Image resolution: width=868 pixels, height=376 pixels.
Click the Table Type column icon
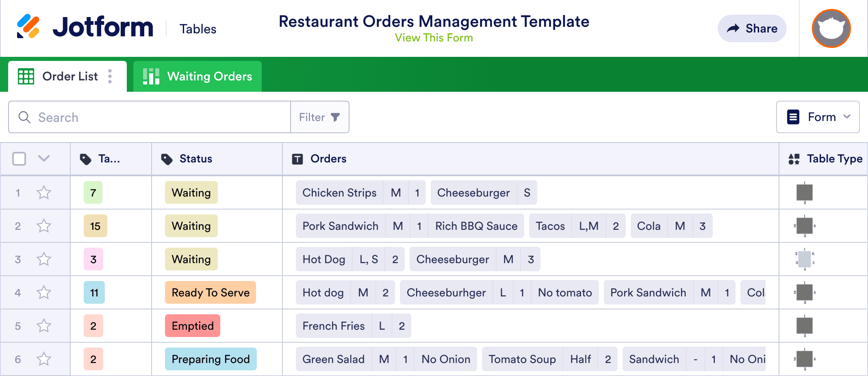[x=794, y=159]
